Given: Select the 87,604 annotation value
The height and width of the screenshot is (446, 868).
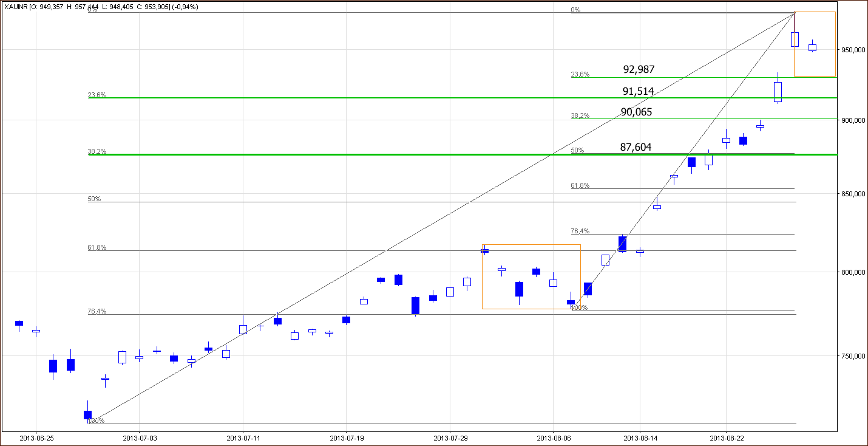Looking at the screenshot, I should click(x=636, y=146).
